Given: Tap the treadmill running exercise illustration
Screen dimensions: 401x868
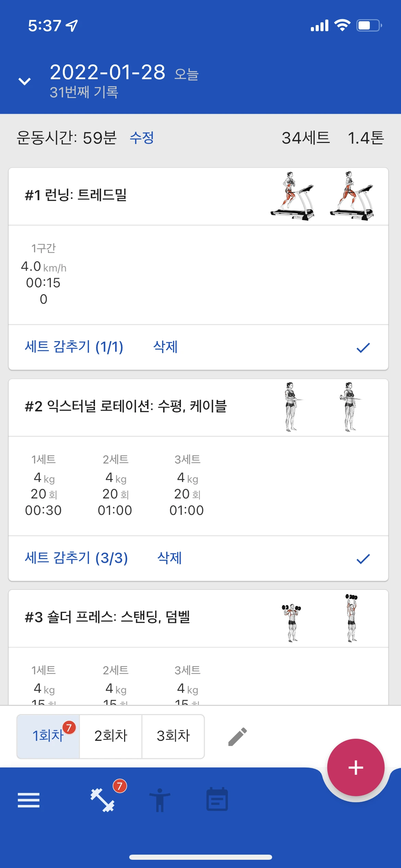Looking at the screenshot, I should 321,196.
